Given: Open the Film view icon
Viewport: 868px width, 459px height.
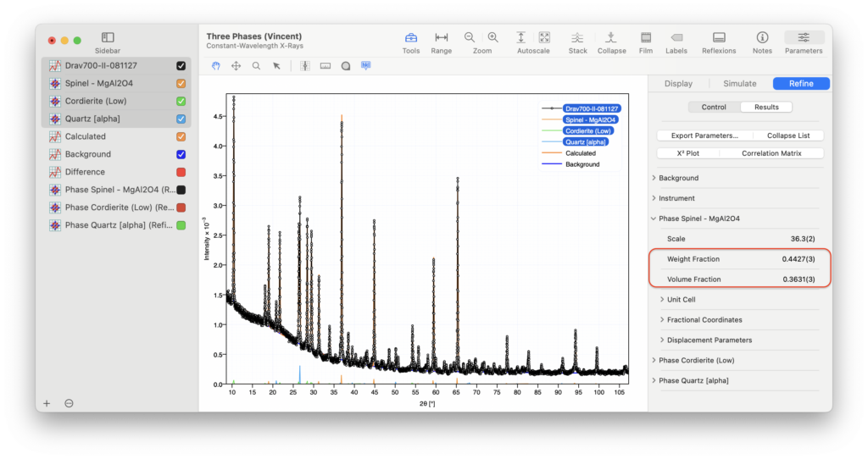Looking at the screenshot, I should 645,38.
